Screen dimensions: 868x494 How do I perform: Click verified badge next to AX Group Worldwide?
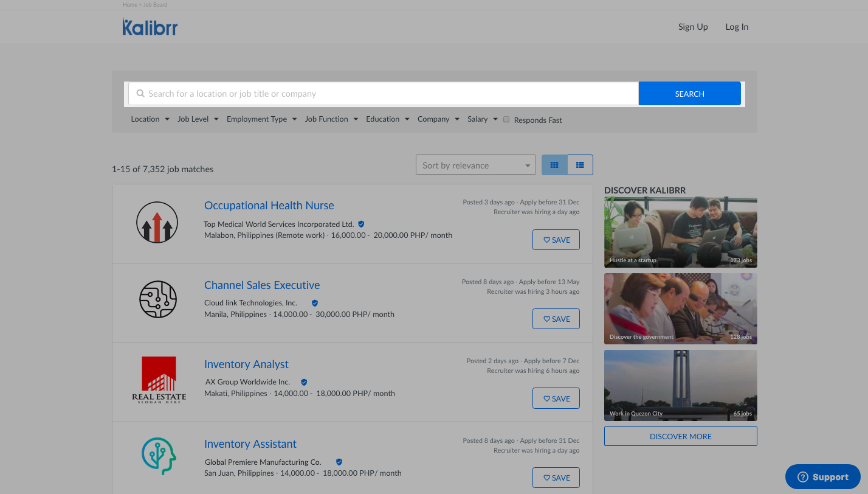(x=304, y=382)
